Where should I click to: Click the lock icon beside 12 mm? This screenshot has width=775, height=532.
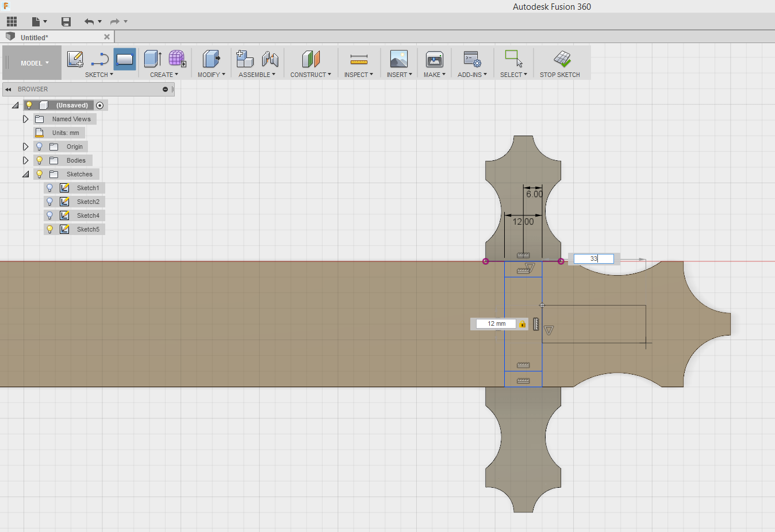(523, 324)
